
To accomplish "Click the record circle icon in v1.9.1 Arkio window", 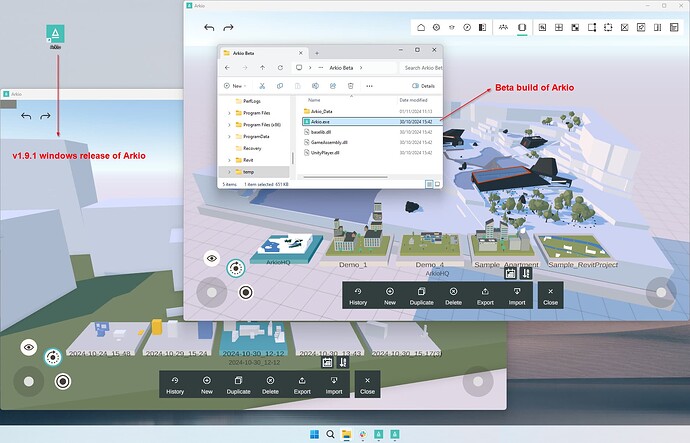I will click(x=63, y=381).
